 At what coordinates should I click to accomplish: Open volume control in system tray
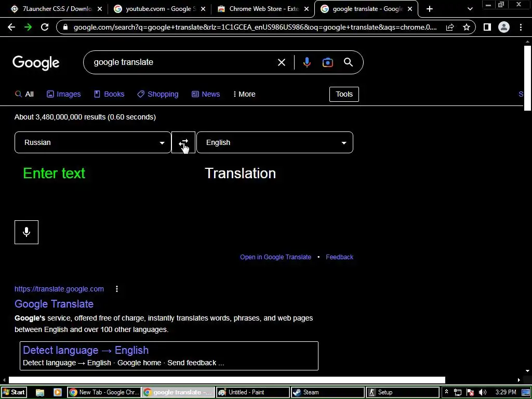pos(482,393)
